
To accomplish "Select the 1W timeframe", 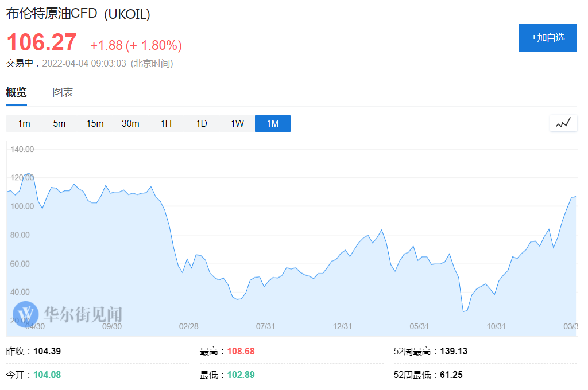I will click(x=237, y=123).
